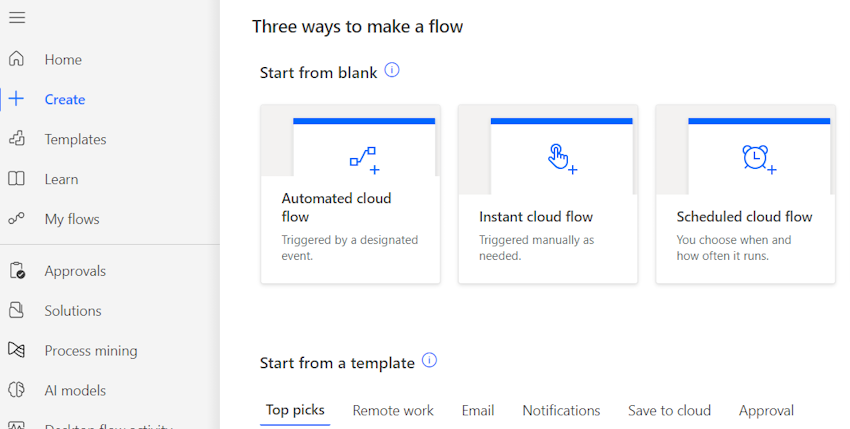Select the Approval template tab

pyautogui.click(x=766, y=411)
